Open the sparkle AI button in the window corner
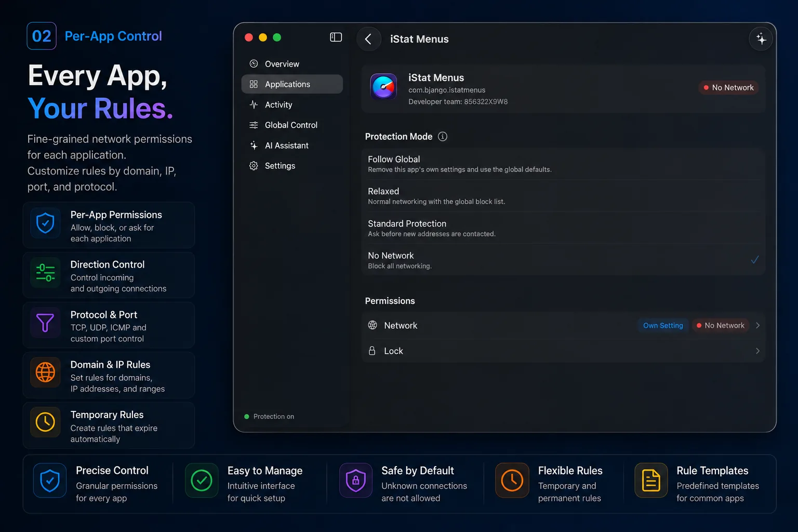Viewport: 798px width, 532px height. coord(761,39)
